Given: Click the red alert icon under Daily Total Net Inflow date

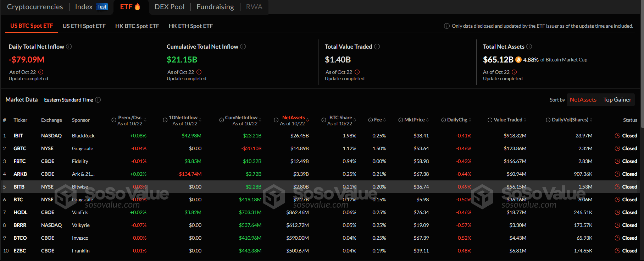Looking at the screenshot, I should pos(41,72).
